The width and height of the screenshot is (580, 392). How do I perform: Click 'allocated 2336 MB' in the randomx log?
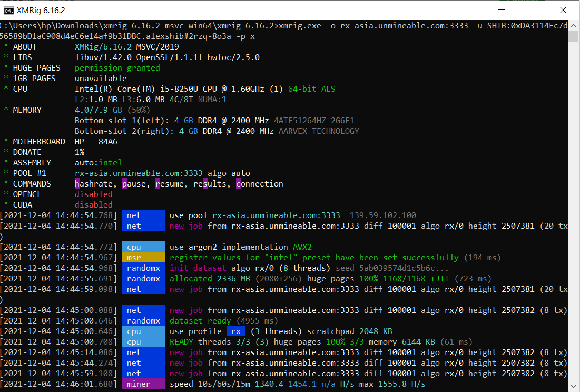point(210,279)
